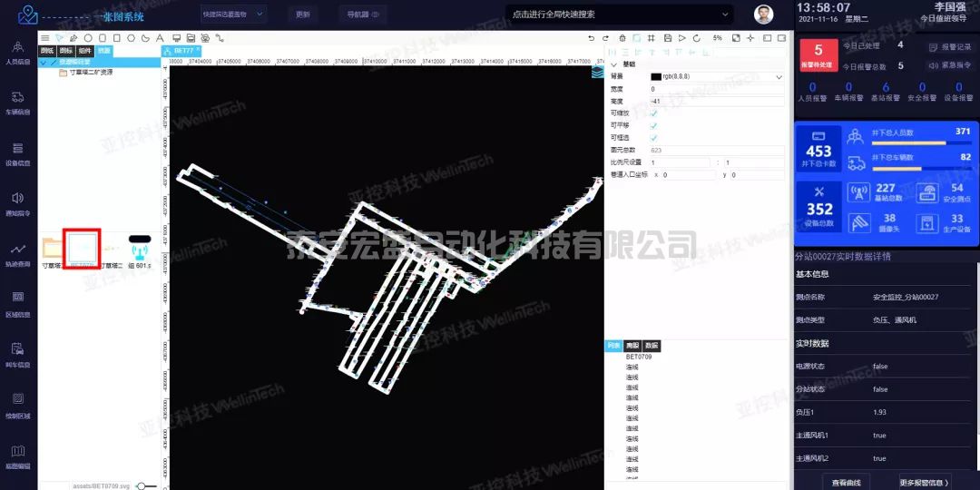Click the undo arrow in editor toolbar
Viewport: 980px width, 490px height.
point(592,38)
